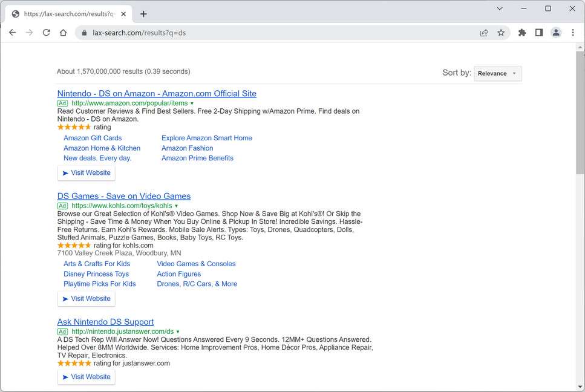Viewport: 585px width, 392px height.
Task: Open a new browser tab
Action: 143,14
